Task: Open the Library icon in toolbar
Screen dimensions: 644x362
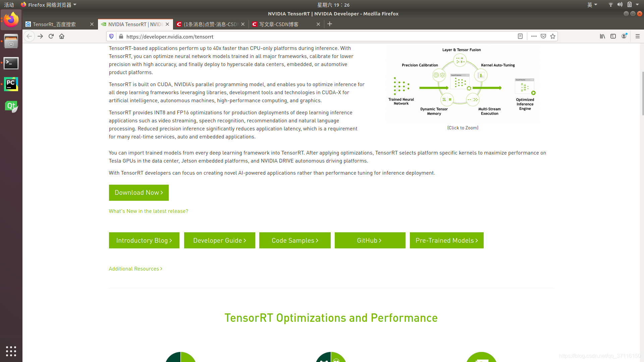Action: pos(602,36)
